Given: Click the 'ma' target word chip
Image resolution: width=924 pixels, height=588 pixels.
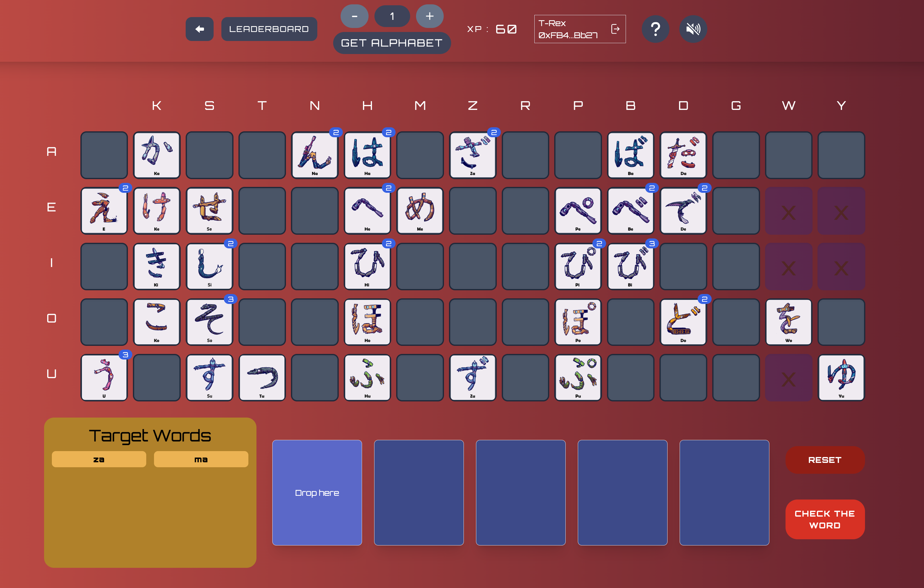Looking at the screenshot, I should click(201, 459).
